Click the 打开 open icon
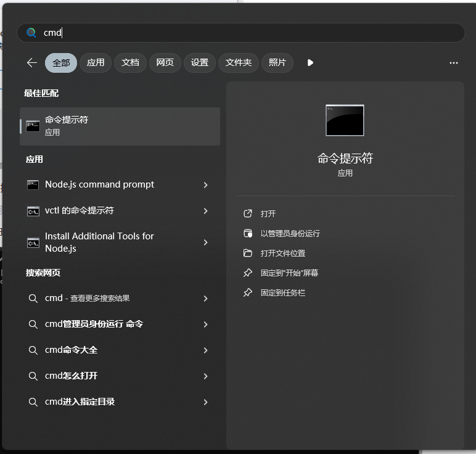This screenshot has width=476, height=454. tap(248, 213)
